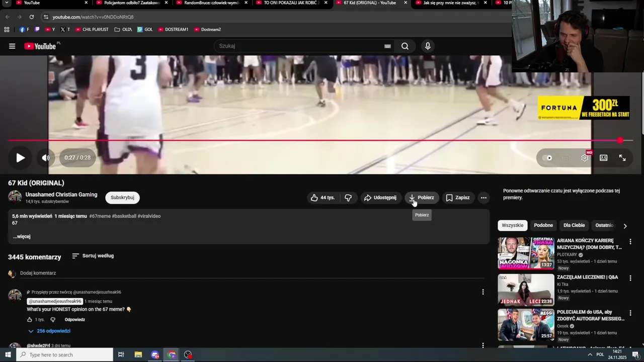Viewport: 644px width, 362px height.
Task: Go back in browser history
Action: coord(7,17)
